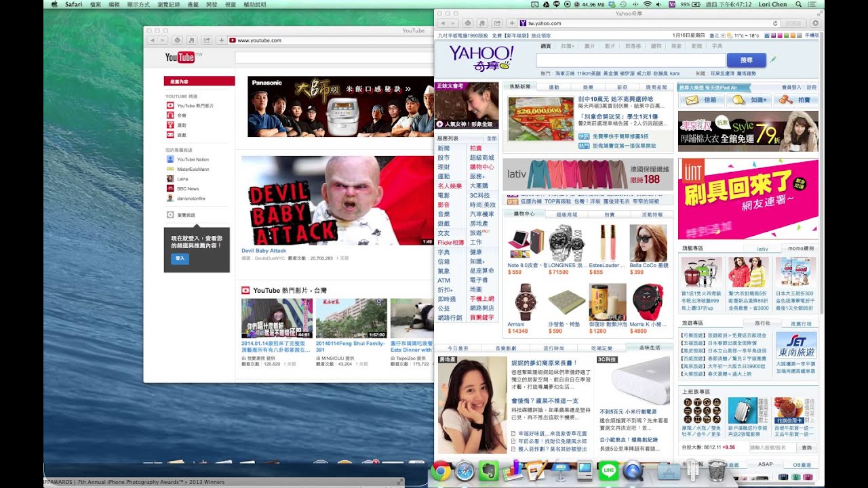Viewport: 868px width, 488px height.
Task: Open 股市 in Yahoo service list
Action: [x=443, y=157]
